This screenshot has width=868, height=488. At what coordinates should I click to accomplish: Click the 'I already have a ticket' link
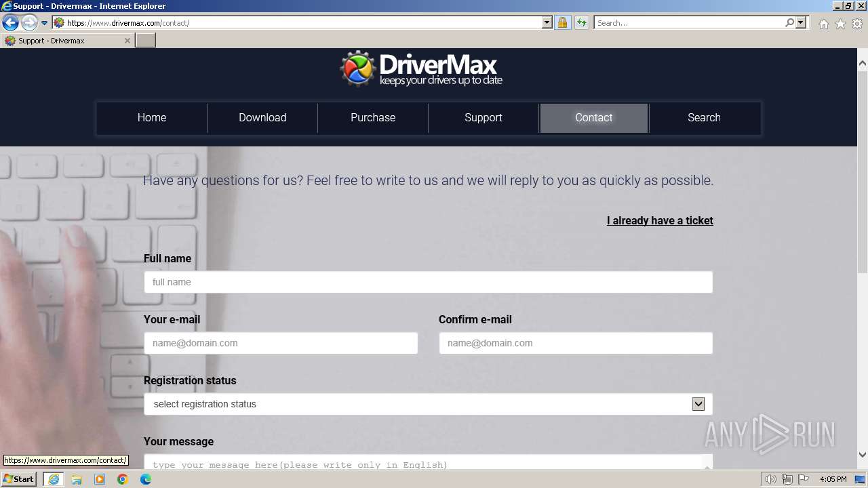click(660, 221)
